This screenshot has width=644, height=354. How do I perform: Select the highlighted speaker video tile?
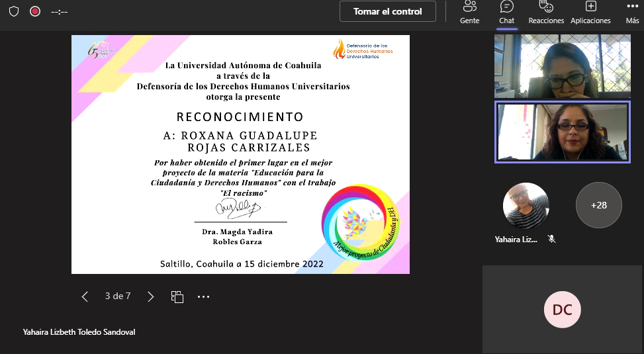(562, 132)
